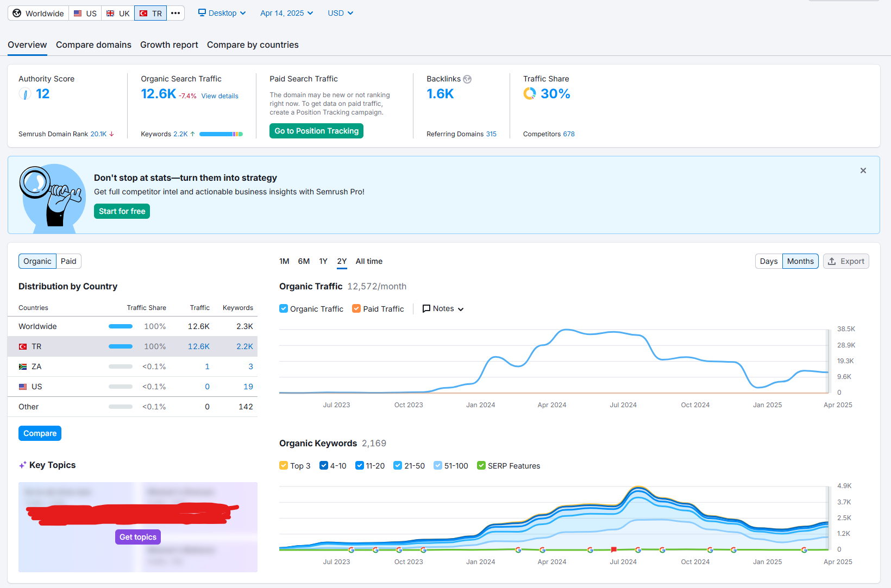The height and width of the screenshot is (588, 891).
Task: Click the Export upload icon
Action: (x=832, y=261)
